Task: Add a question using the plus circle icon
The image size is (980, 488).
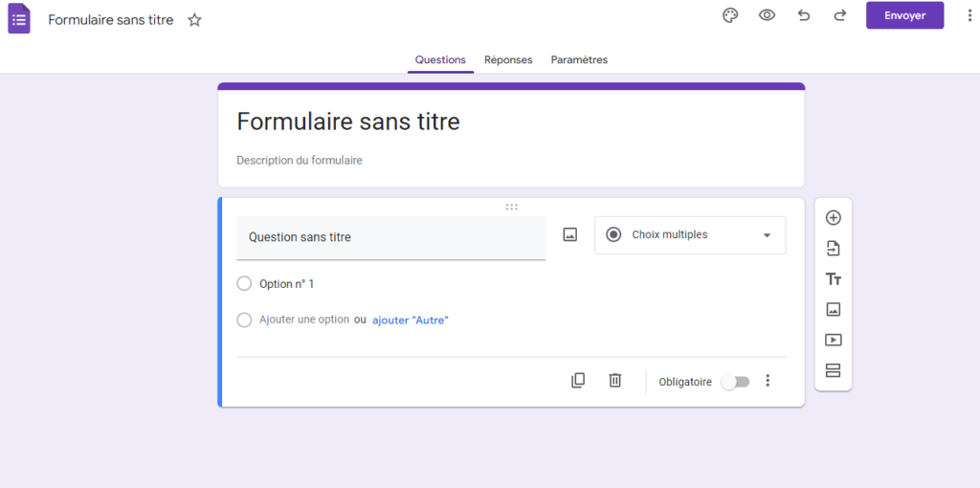Action: tap(834, 217)
